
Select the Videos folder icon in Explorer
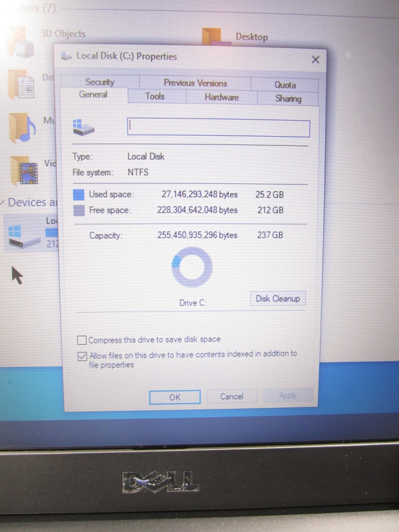coord(24,170)
